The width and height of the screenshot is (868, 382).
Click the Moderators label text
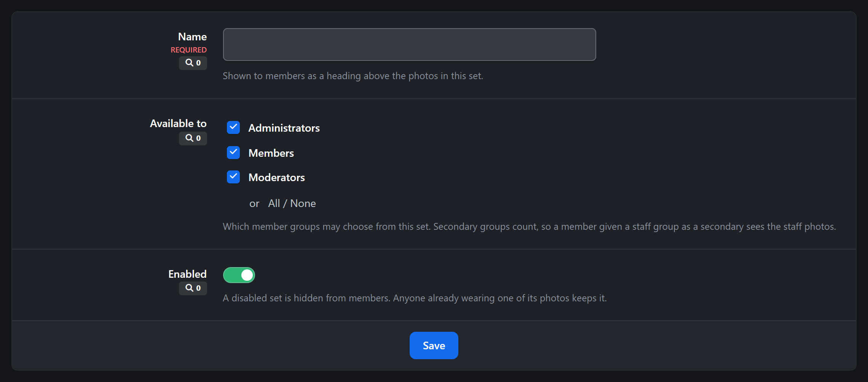click(277, 178)
